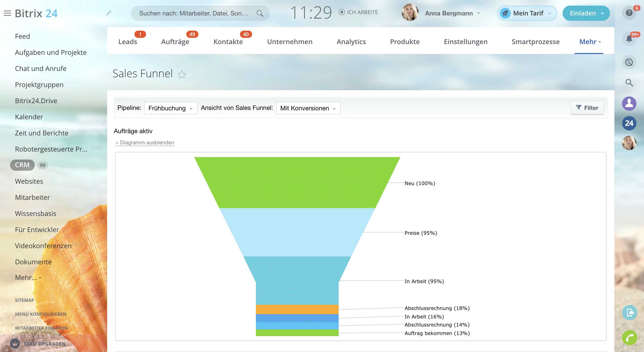
Task: Open the Frühbuchung pipeline dropdown
Action: [170, 108]
